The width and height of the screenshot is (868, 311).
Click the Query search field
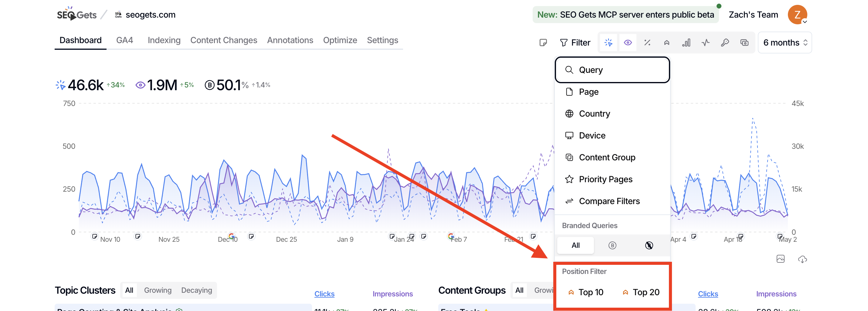[612, 70]
